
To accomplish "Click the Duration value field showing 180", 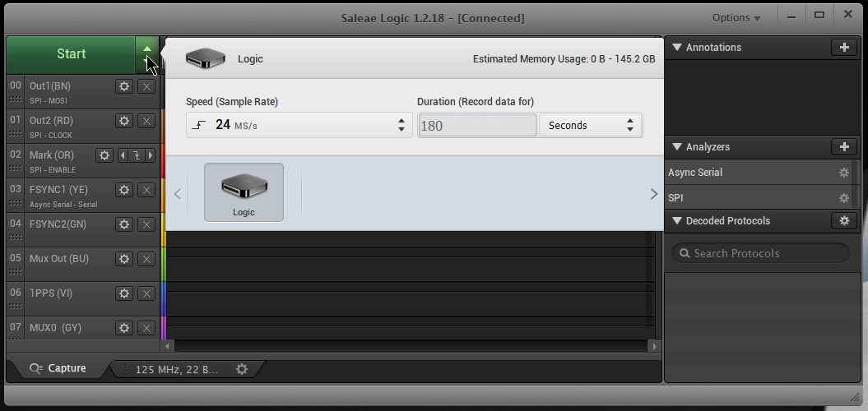I will [x=477, y=126].
